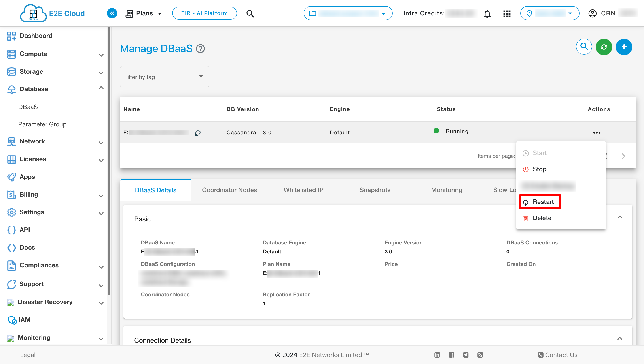Refresh the DBaaS list

(x=604, y=47)
